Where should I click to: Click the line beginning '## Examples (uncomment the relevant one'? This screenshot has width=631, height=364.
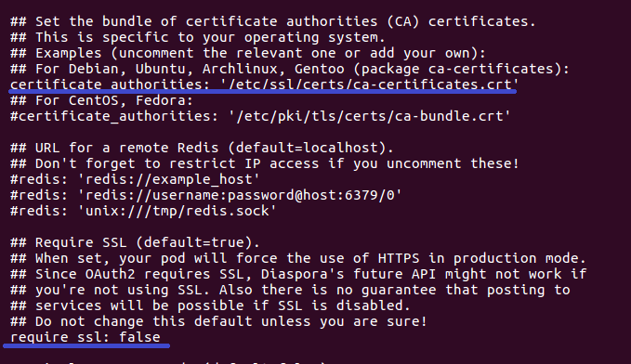click(x=248, y=53)
